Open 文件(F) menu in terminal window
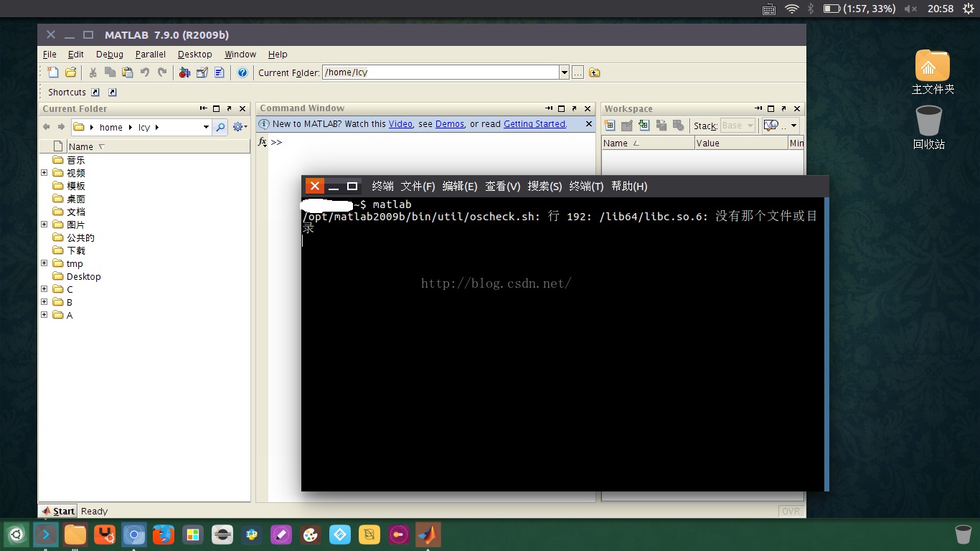 [418, 187]
